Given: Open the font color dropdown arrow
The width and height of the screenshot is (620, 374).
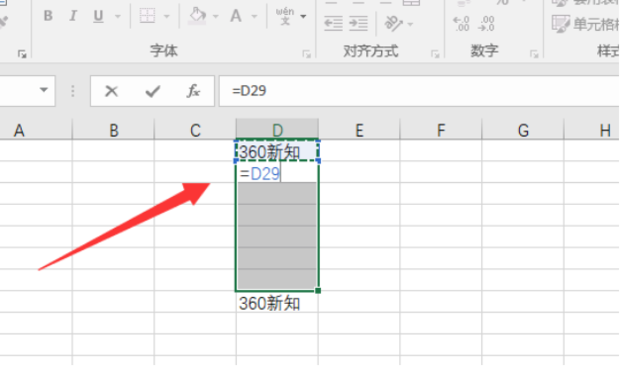Looking at the screenshot, I should [x=254, y=17].
